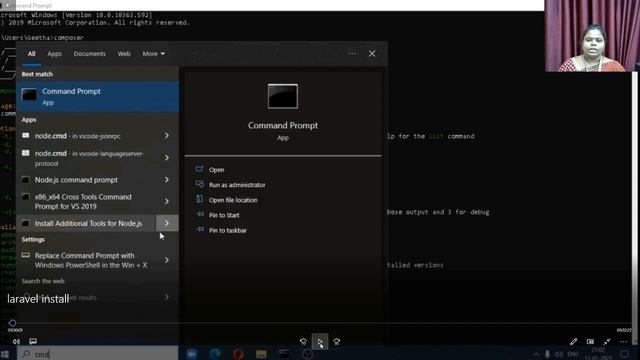The width and height of the screenshot is (640, 360).
Task: Toggle the video player captions icon
Action: 33,341
